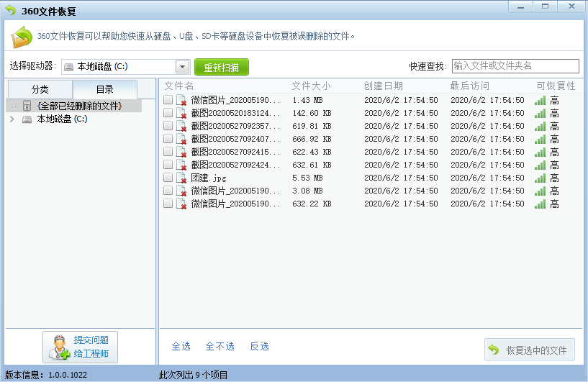
Task: Click the file icon of the 3.08 MB 微信图片 row
Action: (x=181, y=191)
